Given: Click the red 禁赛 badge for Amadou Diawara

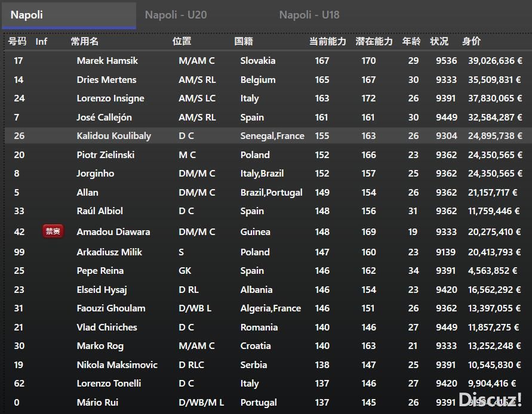Looking at the screenshot, I should 53,231.
